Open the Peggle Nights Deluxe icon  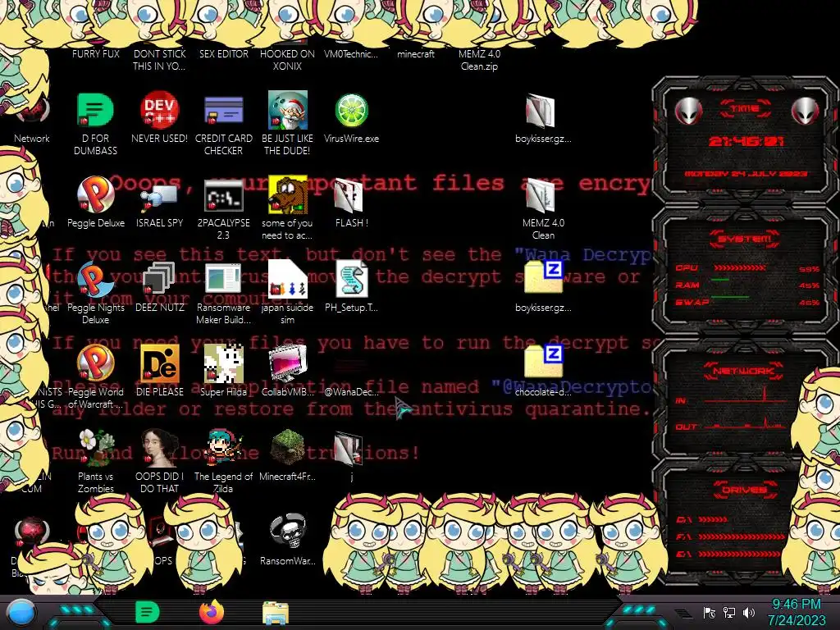(x=95, y=280)
